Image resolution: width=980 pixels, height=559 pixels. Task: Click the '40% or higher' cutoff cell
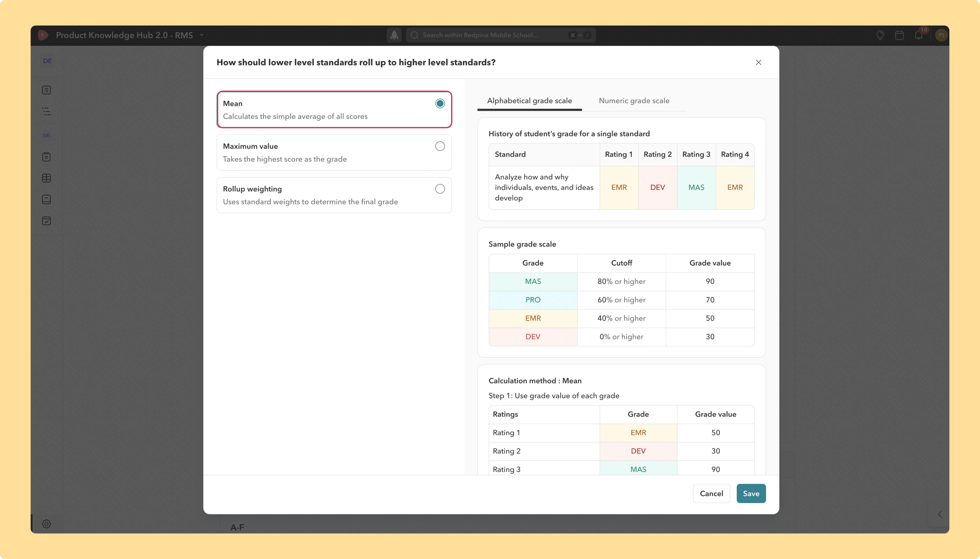(621, 318)
